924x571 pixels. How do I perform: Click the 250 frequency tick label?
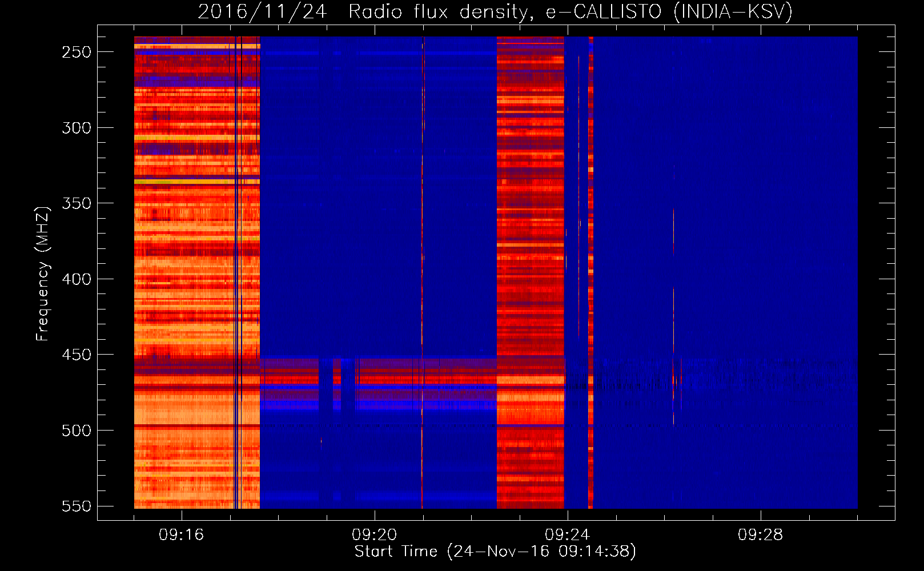(x=77, y=52)
